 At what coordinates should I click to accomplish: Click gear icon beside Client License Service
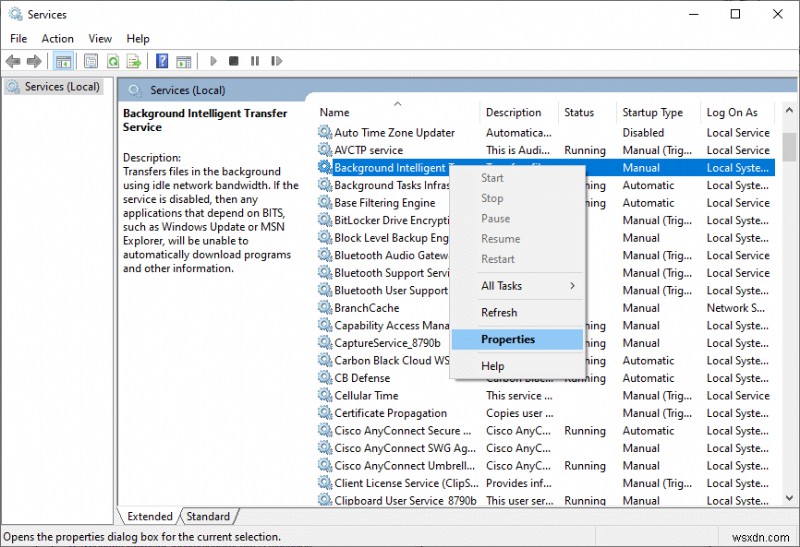coord(325,482)
